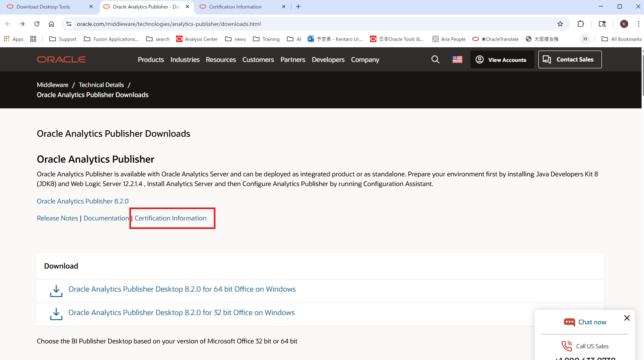Reload the current page
Image resolution: width=644 pixels, height=360 pixels.
pyautogui.click(x=37, y=24)
